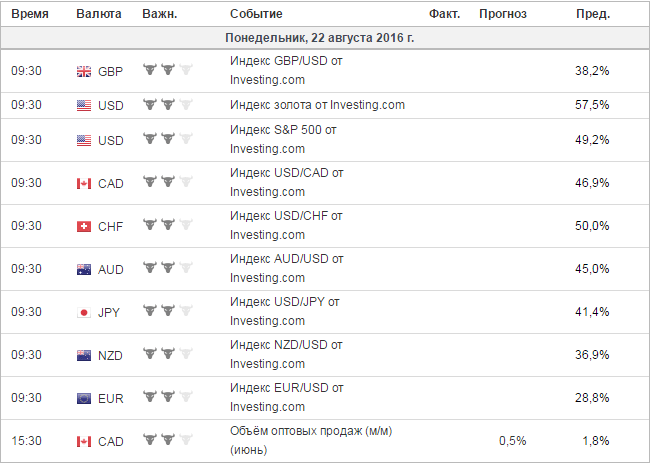Click Canadian flag in the 15:30 row
This screenshot has height=463, width=654.
tap(84, 441)
